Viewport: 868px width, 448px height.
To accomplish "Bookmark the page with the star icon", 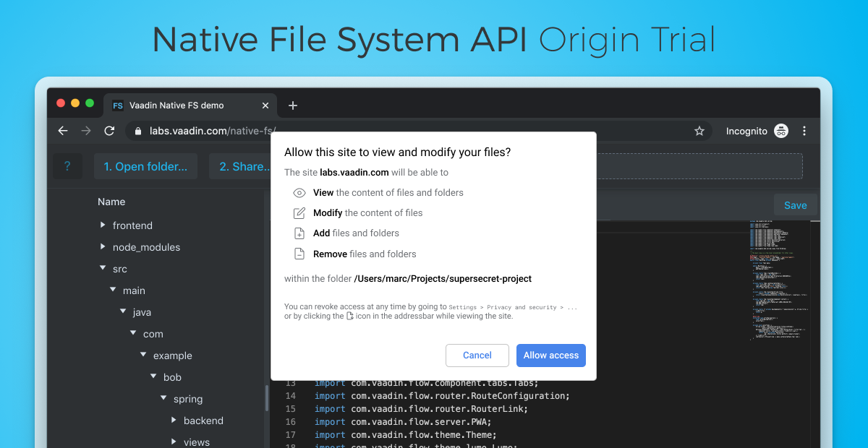I will point(699,131).
